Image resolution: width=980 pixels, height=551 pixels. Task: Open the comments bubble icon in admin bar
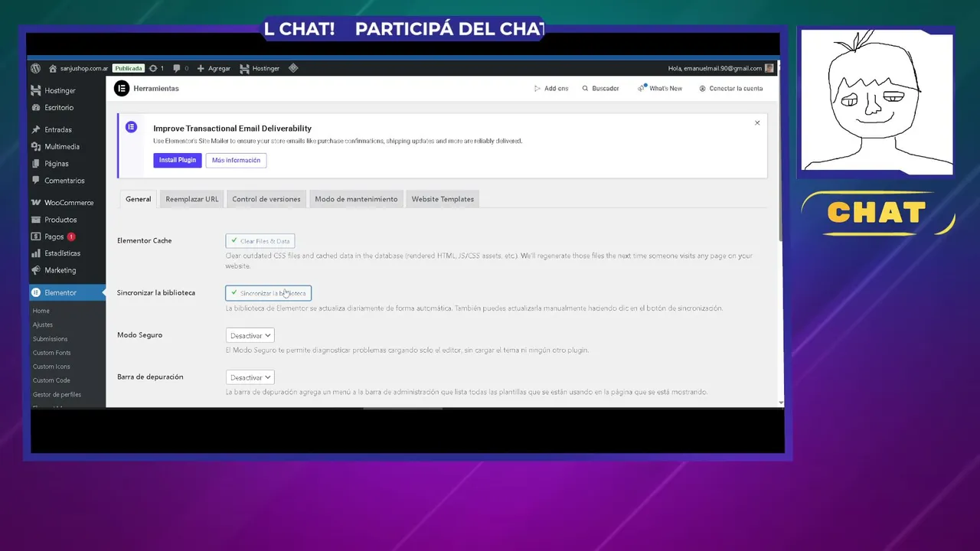[177, 68]
